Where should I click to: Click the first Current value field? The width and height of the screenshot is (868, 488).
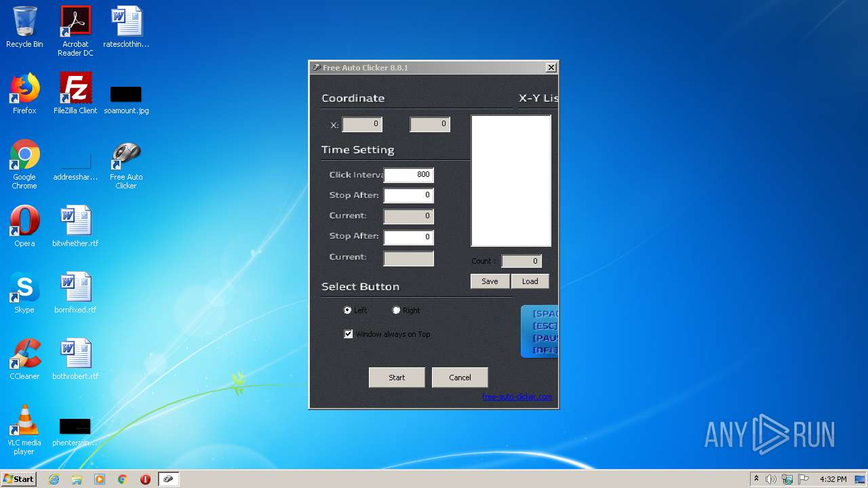coord(408,216)
